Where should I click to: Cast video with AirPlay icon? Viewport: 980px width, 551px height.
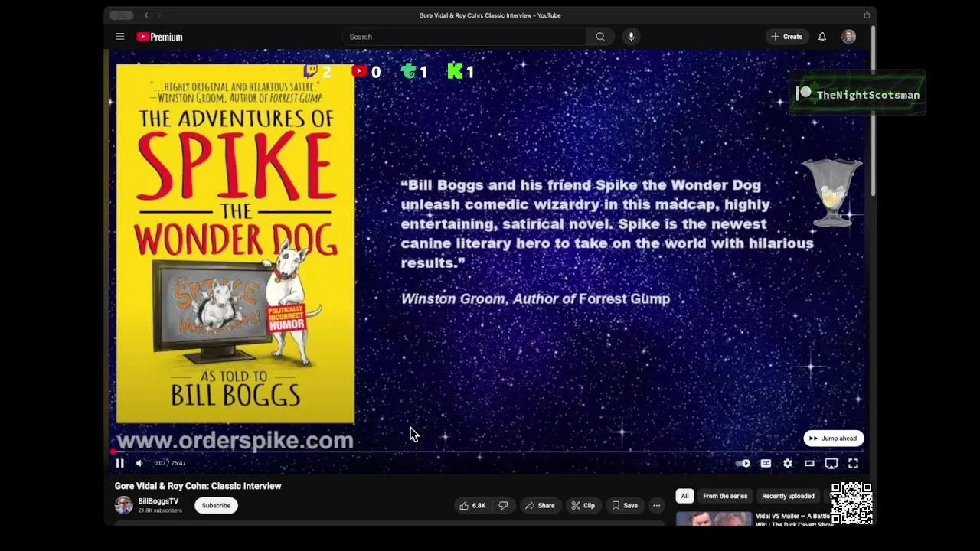pos(831,463)
